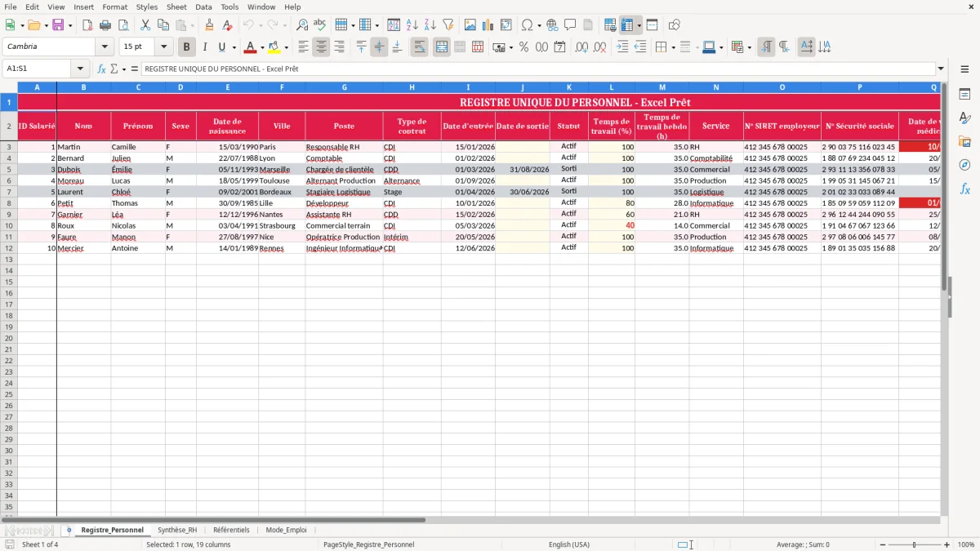Open Find & Replace tool
This screenshot has height=551, width=980.
[302, 25]
